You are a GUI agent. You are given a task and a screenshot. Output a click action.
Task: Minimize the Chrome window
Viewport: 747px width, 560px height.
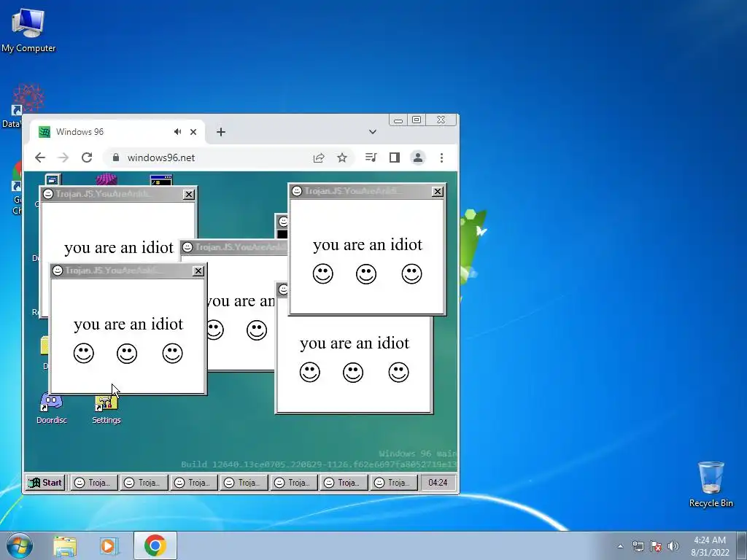pos(398,120)
